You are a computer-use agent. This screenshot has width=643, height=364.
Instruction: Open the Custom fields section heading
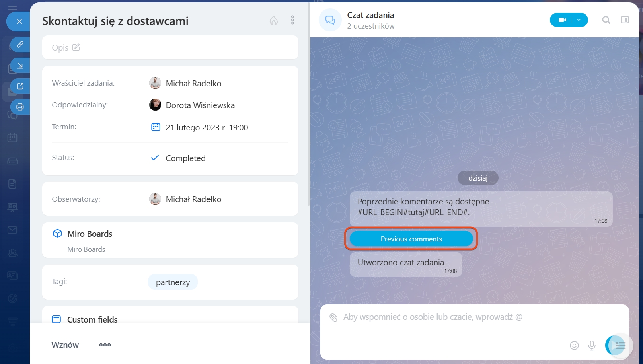tap(92, 319)
